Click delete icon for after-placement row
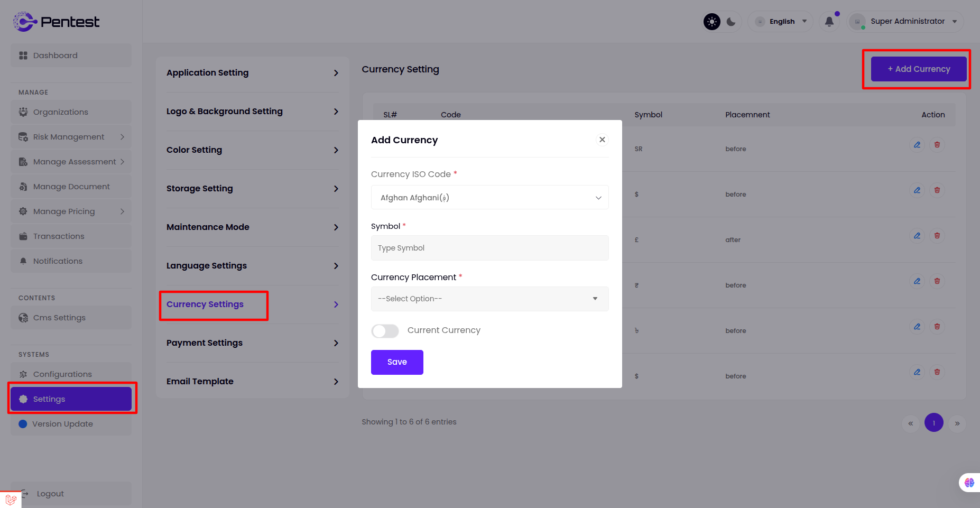This screenshot has width=980, height=508. [x=937, y=236]
